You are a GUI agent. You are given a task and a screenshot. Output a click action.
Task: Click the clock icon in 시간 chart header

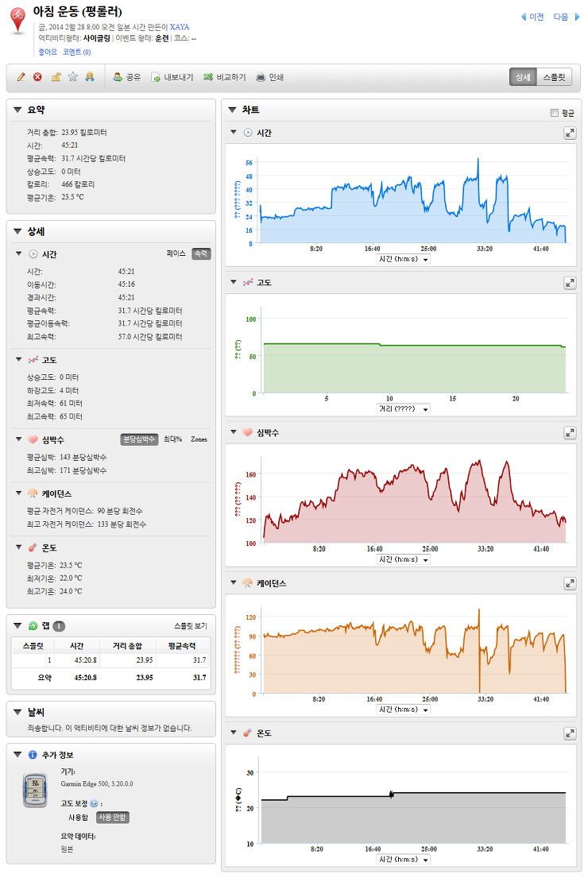click(x=248, y=133)
